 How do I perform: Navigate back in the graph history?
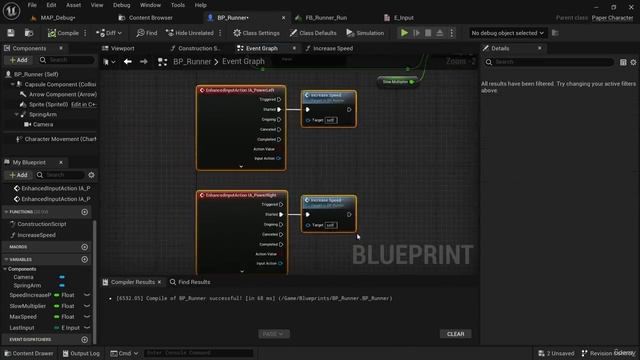click(128, 62)
